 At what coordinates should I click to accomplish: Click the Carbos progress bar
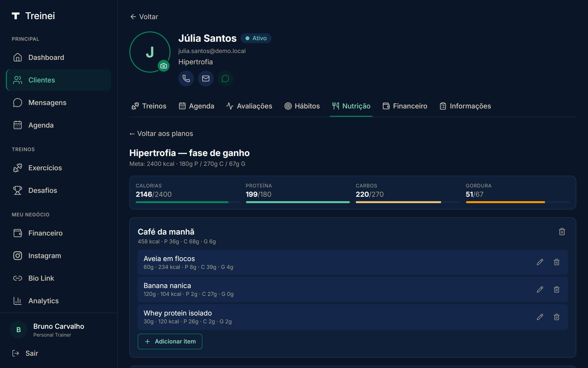(408, 202)
